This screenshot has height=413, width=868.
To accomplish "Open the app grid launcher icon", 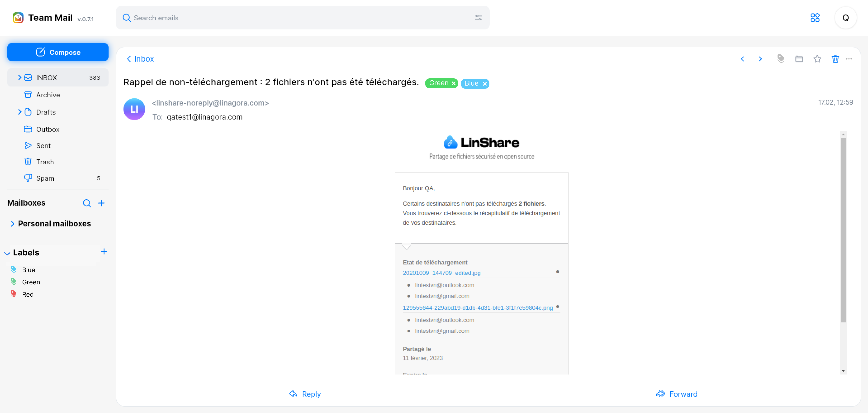I will 815,17.
